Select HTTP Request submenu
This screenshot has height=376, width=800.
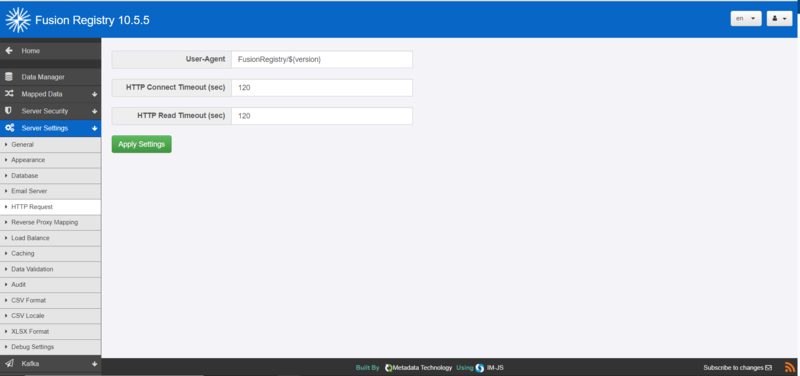[51, 207]
